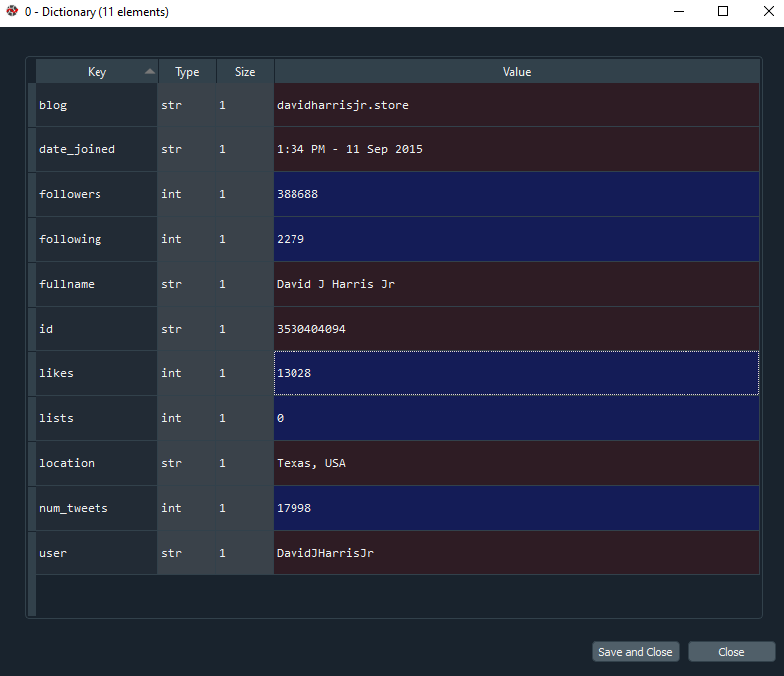Click size '1' in user row
The height and width of the screenshot is (676, 784).
(245, 553)
